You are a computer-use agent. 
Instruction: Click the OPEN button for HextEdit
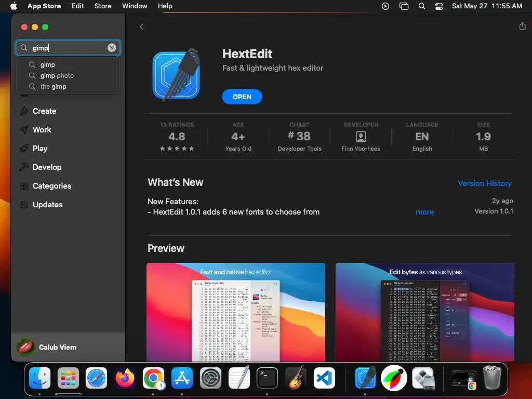tap(242, 97)
